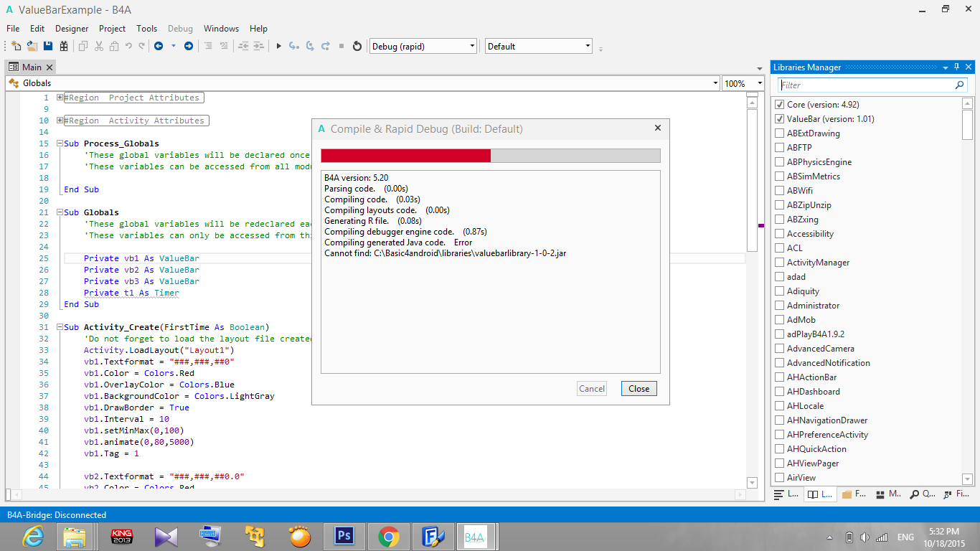
Task: Expand the Region Project Attributes code block
Action: [60, 98]
